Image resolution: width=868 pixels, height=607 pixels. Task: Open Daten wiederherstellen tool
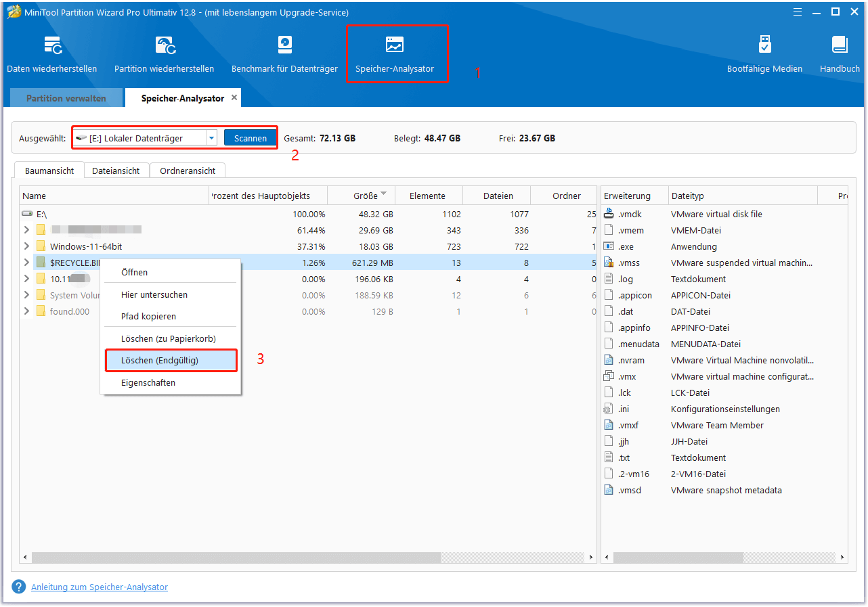(x=52, y=54)
